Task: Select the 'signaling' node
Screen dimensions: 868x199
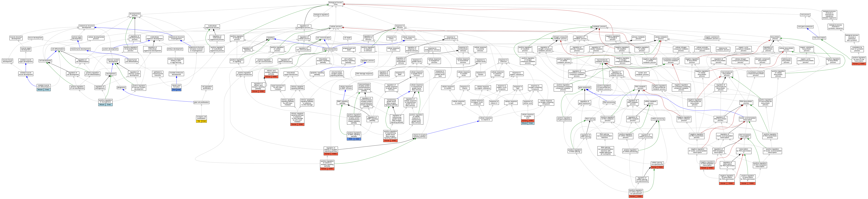Action: pos(270,38)
